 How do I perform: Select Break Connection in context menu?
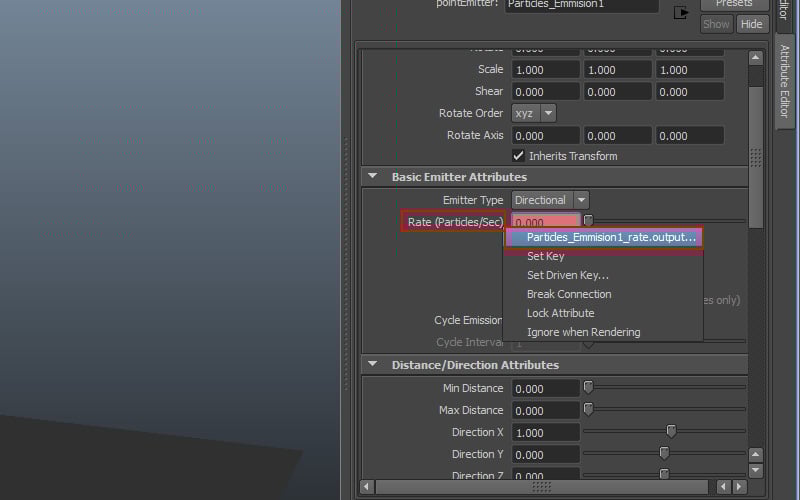(x=569, y=294)
